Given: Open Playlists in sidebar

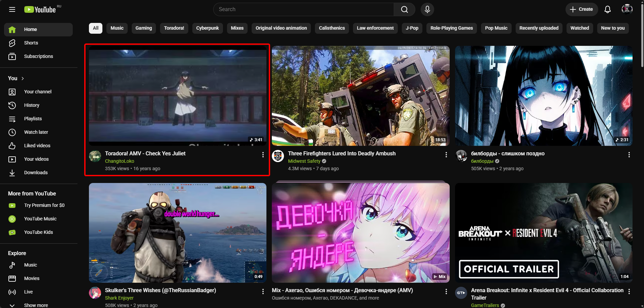Looking at the screenshot, I should [38, 119].
